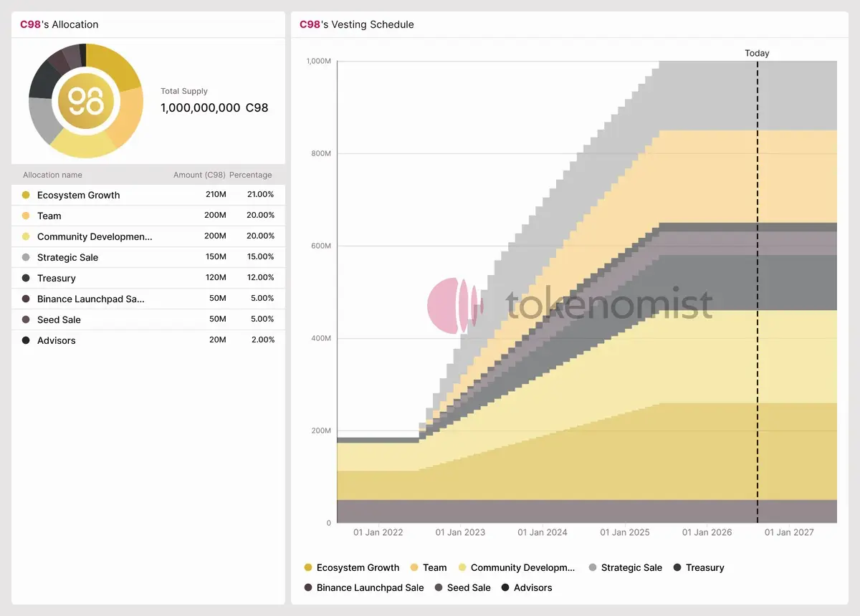Select the Team allocation row name
The width and height of the screenshot is (860, 616).
tap(49, 216)
